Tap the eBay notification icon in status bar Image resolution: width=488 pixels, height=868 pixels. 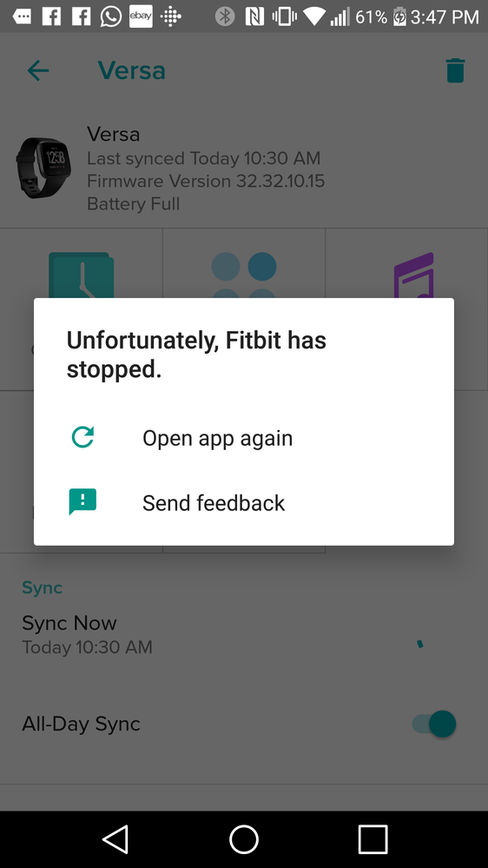pos(141,17)
